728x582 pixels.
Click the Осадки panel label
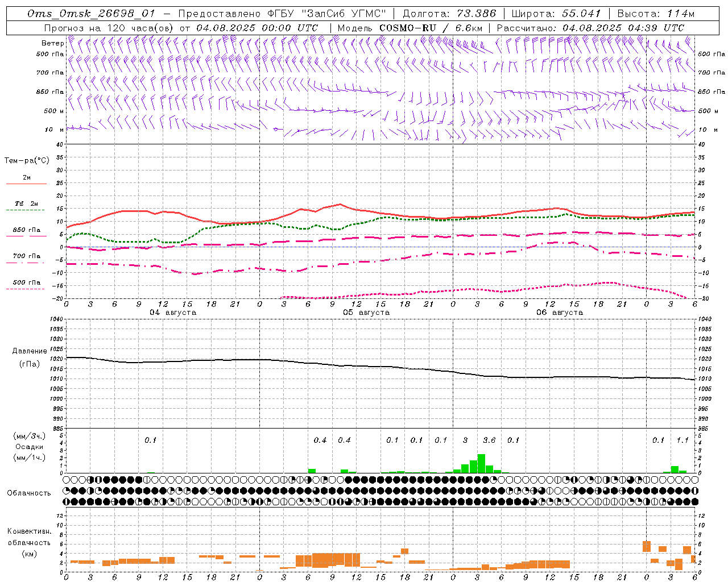tap(30, 447)
